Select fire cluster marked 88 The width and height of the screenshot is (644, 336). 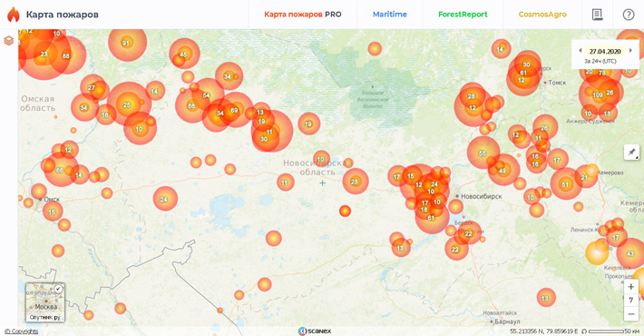coord(66,56)
